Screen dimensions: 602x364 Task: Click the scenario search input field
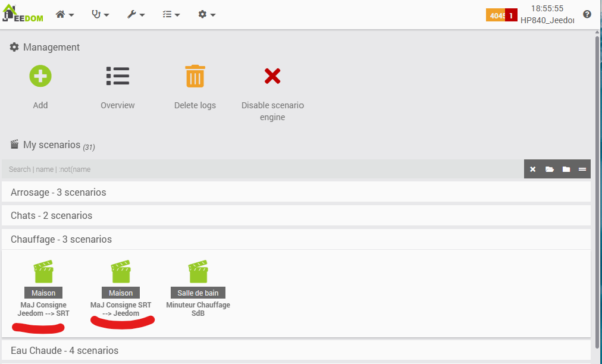(x=262, y=170)
